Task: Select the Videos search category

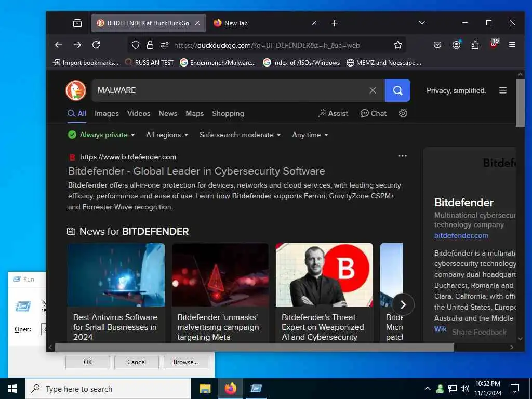Action: 139,113
